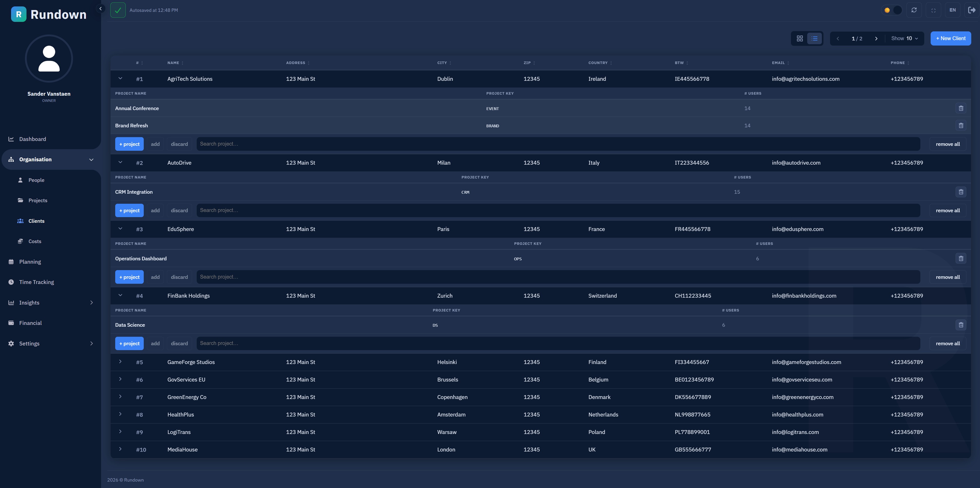Delete the Annual Conference project
Screen dimensions: 980x488
pyautogui.click(x=961, y=109)
